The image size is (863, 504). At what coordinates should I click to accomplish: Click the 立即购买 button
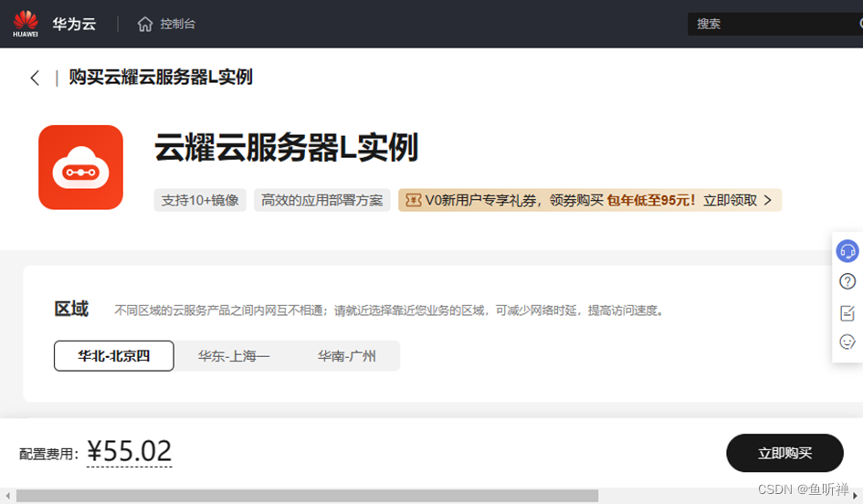(784, 454)
